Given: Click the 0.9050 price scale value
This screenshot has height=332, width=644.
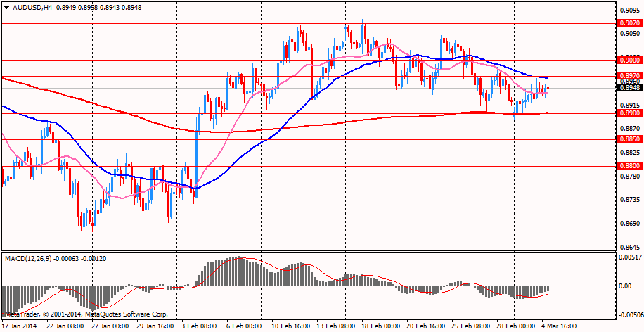Looking at the screenshot, I should (630, 34).
